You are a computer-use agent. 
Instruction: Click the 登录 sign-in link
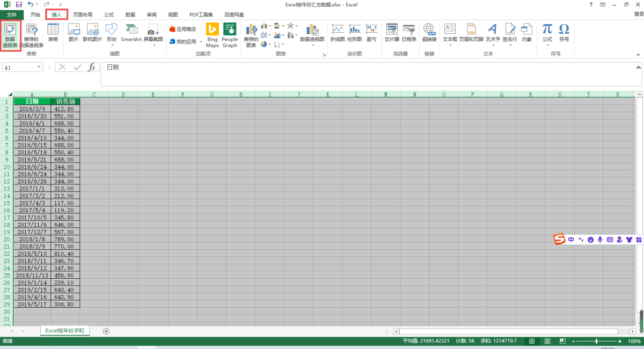639,14
